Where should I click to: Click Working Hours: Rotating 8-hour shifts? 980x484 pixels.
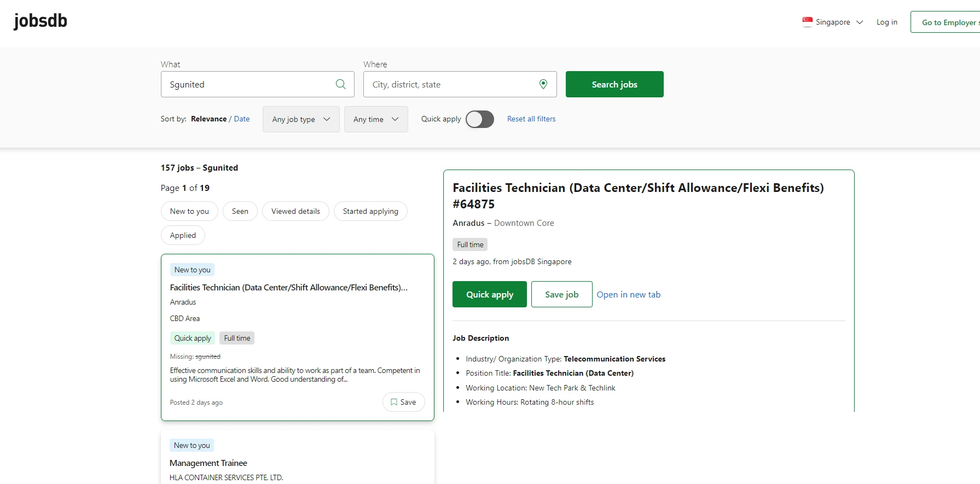[530, 402]
